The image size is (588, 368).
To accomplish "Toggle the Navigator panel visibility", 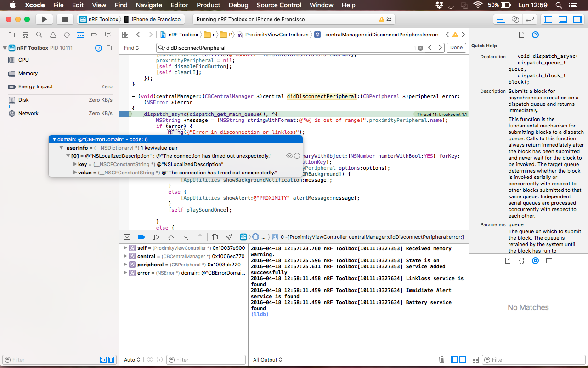I will click(548, 19).
